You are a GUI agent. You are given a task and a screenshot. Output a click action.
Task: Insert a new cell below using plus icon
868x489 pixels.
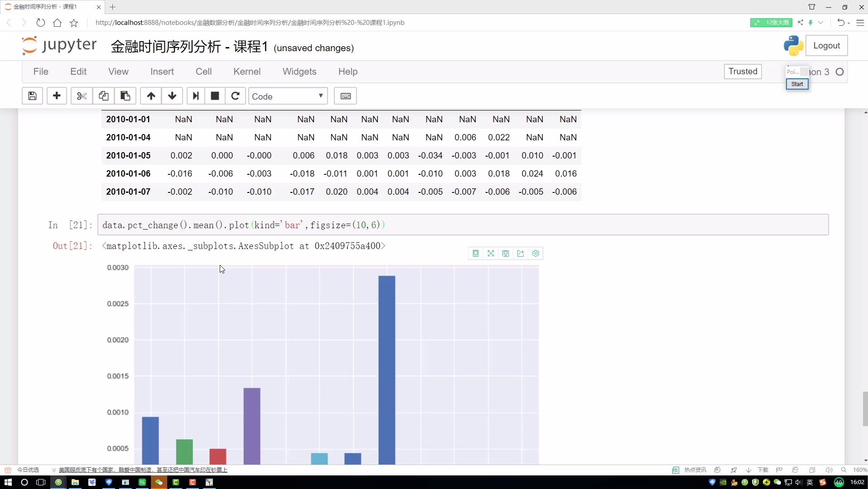(57, 96)
